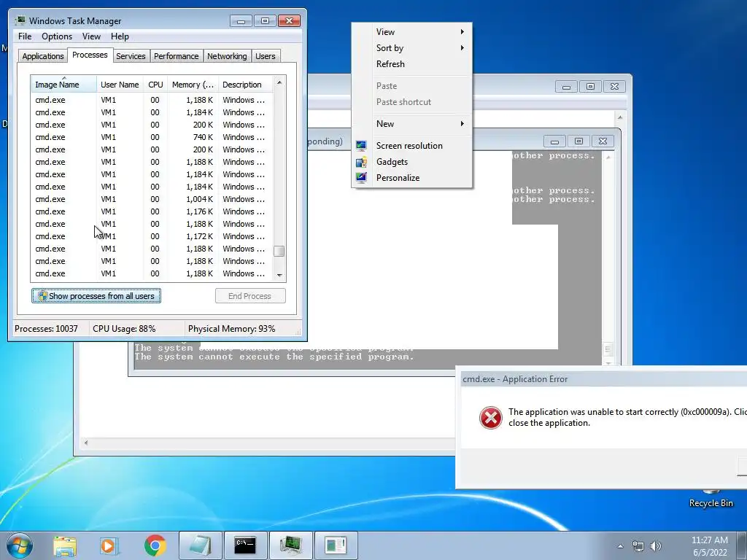This screenshot has width=747, height=560.
Task: Switch to the Services tab
Action: pos(131,56)
